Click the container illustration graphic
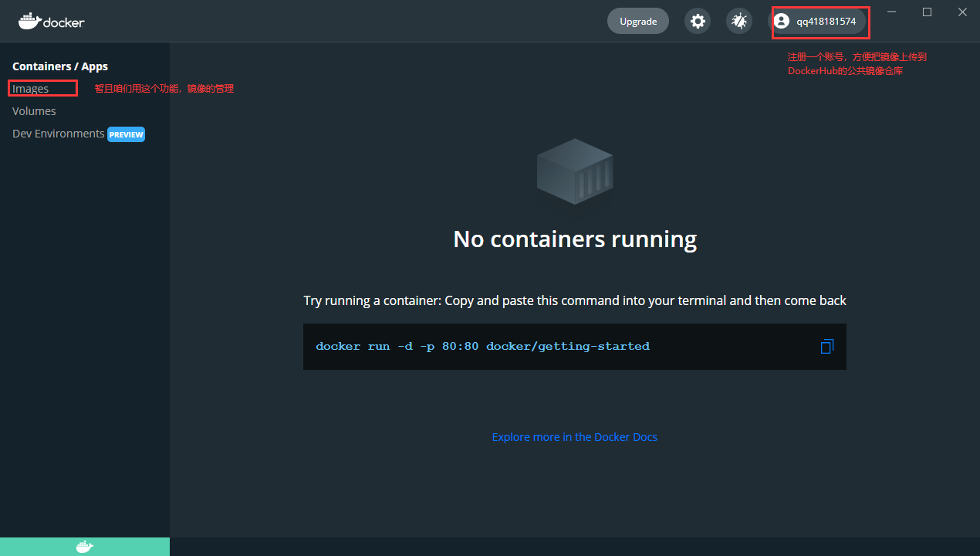This screenshot has height=556, width=980. tap(575, 171)
